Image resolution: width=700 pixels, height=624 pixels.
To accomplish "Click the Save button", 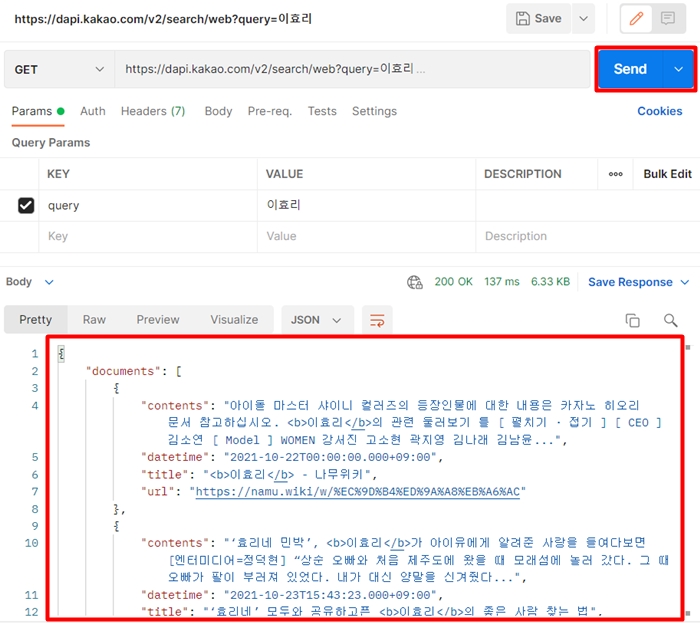I will [x=539, y=19].
